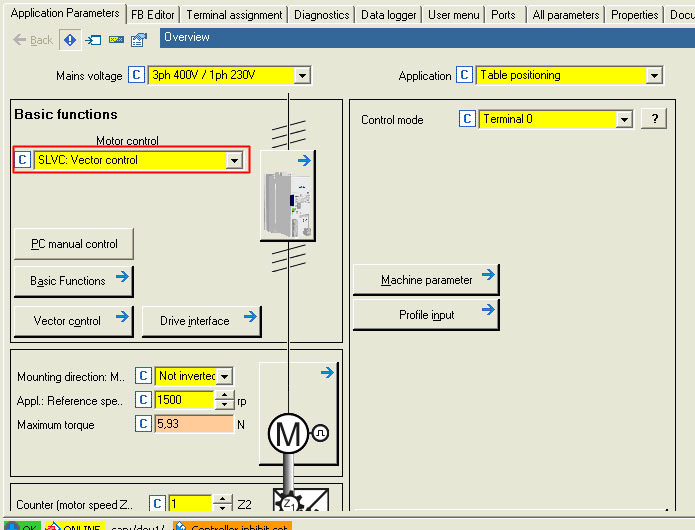The image size is (695, 530).
Task: Click the motor symbol button
Action: pyautogui.click(x=299, y=414)
